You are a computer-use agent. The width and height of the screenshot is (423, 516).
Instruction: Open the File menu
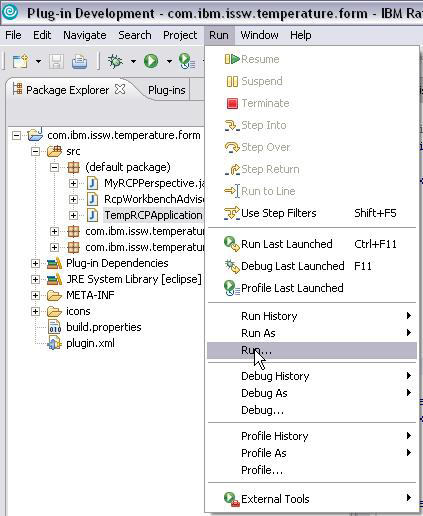coord(13,35)
